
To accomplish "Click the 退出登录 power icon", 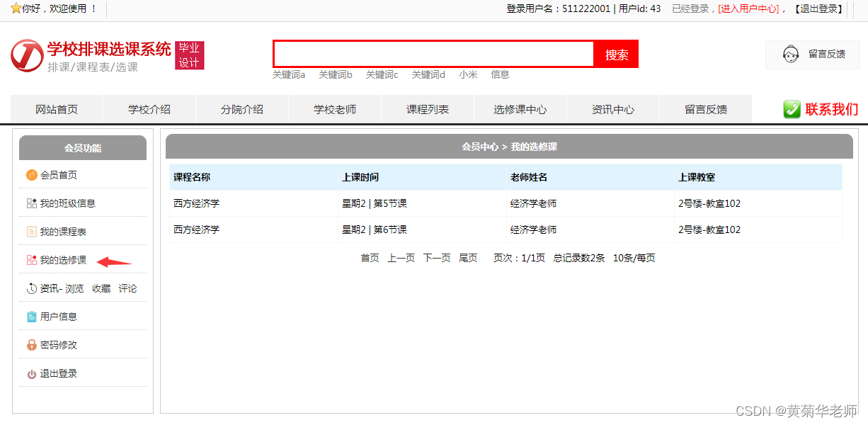I will pos(32,374).
